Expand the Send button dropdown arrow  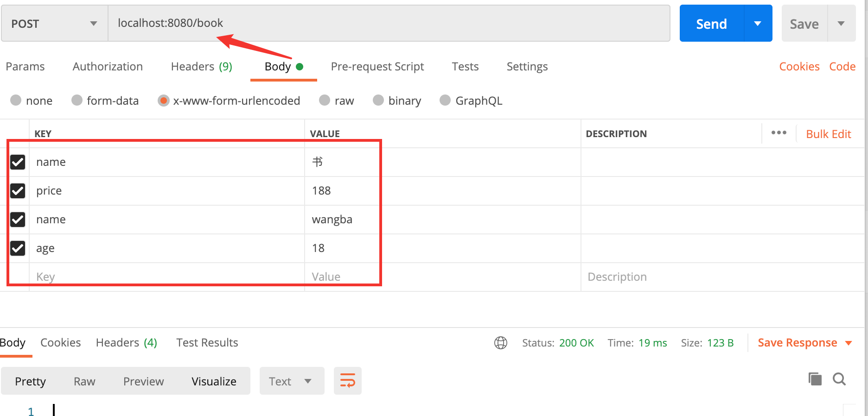pos(758,24)
